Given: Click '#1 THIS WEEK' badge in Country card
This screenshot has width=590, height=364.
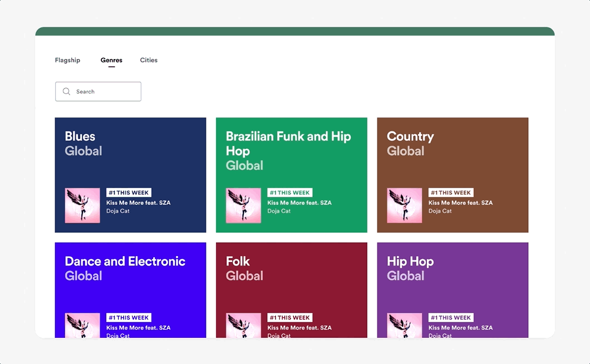Looking at the screenshot, I should click(451, 193).
